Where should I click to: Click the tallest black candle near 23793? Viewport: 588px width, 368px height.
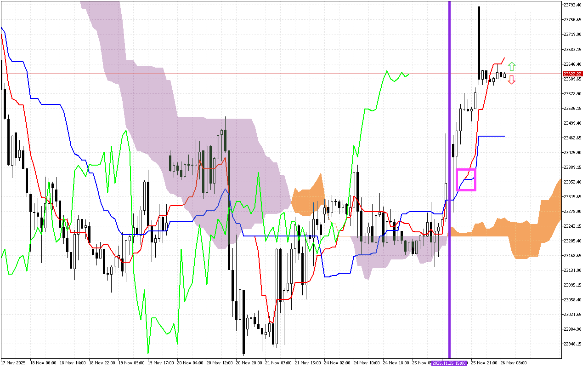pyautogui.click(x=479, y=41)
